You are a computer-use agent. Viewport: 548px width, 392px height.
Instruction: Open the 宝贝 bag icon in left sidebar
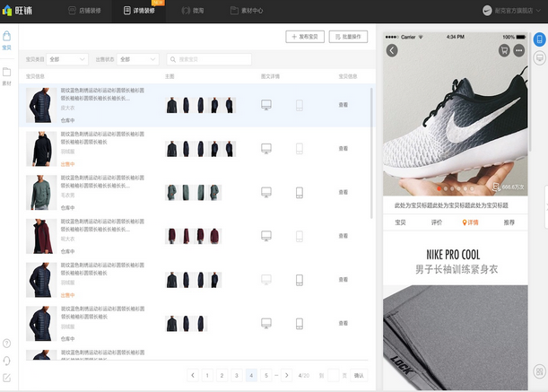coord(7,39)
